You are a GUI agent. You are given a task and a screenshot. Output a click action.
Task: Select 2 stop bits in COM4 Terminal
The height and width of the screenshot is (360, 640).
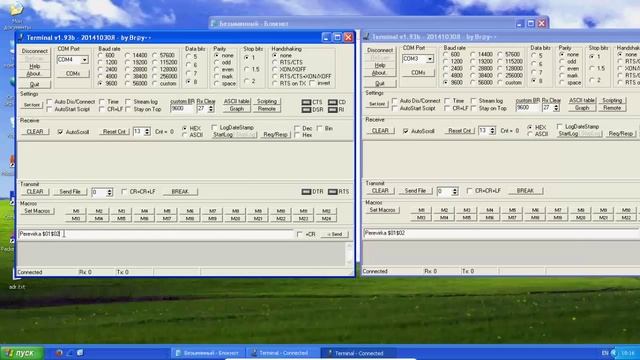coord(247,81)
